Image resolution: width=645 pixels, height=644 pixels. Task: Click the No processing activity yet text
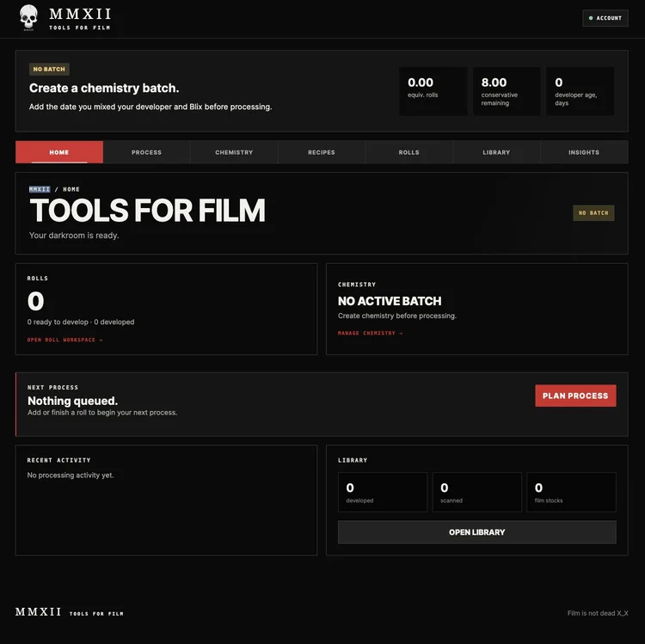point(71,475)
